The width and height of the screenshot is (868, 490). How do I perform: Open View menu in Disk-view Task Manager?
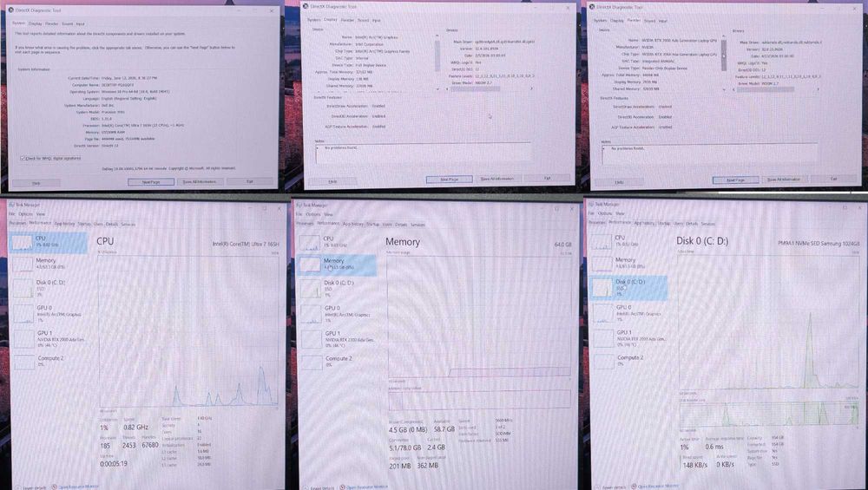[620, 213]
